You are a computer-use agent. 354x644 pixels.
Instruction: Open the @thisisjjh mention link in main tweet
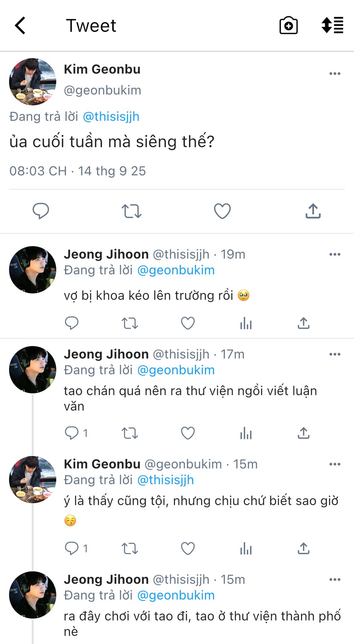(x=111, y=116)
